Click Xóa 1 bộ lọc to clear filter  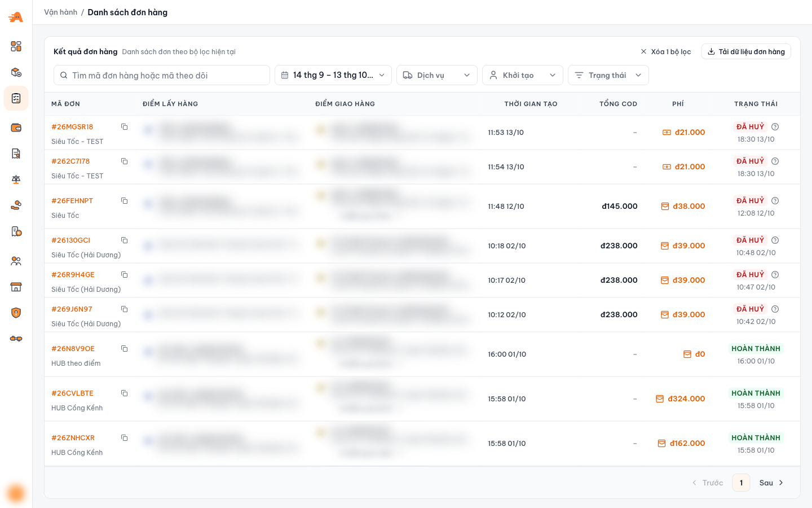tap(665, 51)
